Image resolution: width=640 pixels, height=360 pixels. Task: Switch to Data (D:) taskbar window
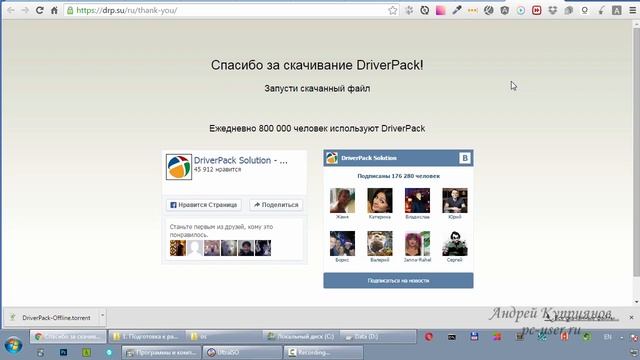pos(378,337)
